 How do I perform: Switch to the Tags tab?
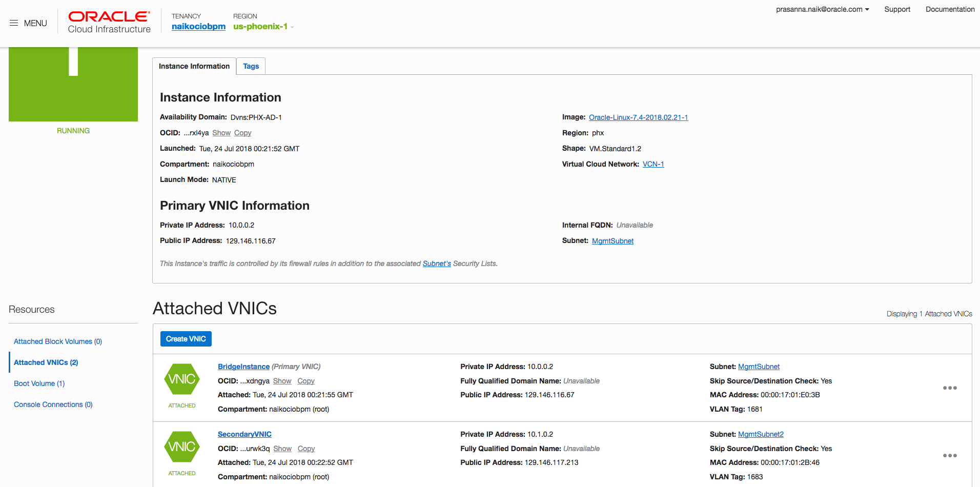click(x=251, y=67)
